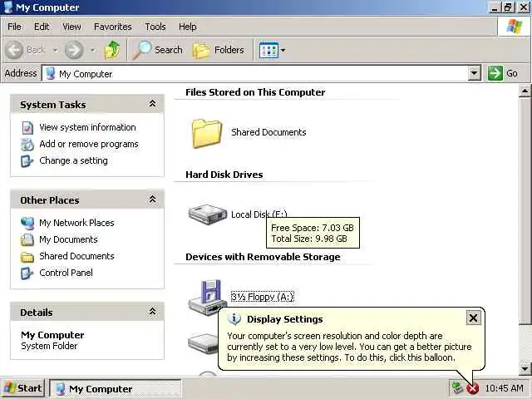Click the scrollbar down arrow
Image resolution: width=532 pixels, height=399 pixels.
[525, 368]
